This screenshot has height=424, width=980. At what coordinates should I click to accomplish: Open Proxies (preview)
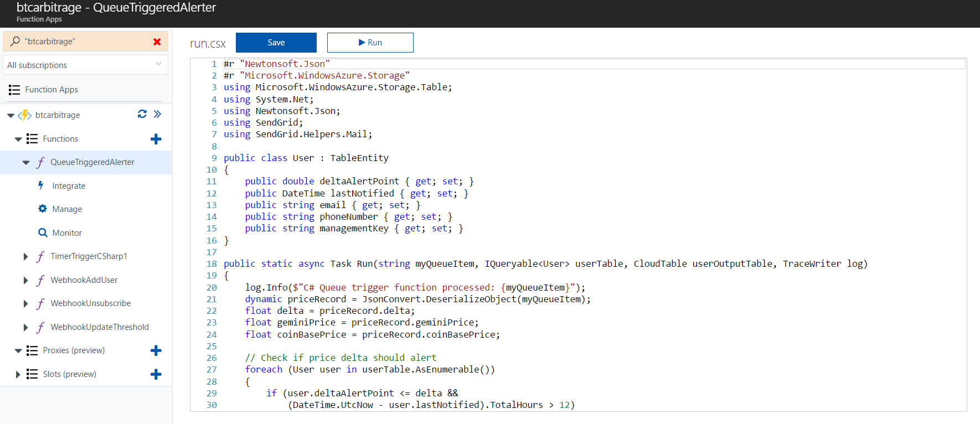click(74, 350)
